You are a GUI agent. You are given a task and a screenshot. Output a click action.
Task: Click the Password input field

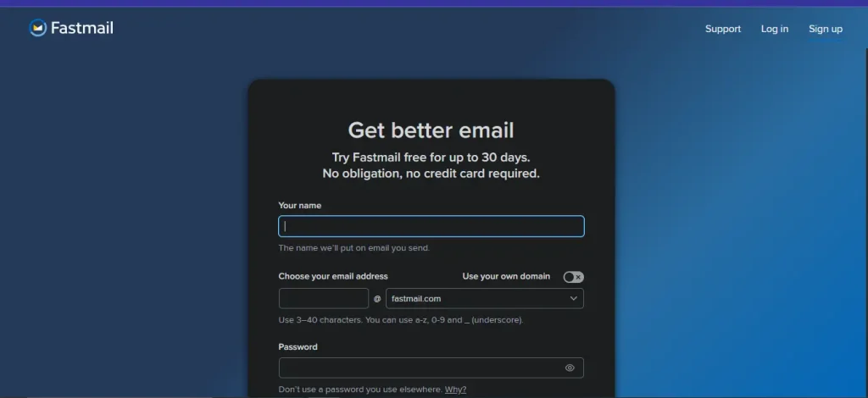[x=431, y=368]
